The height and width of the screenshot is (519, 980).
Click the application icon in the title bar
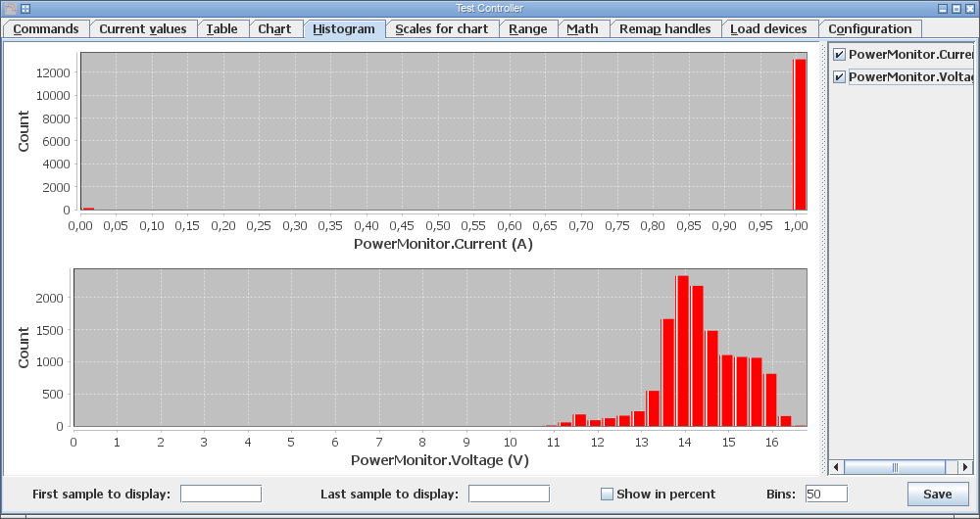tap(11, 9)
